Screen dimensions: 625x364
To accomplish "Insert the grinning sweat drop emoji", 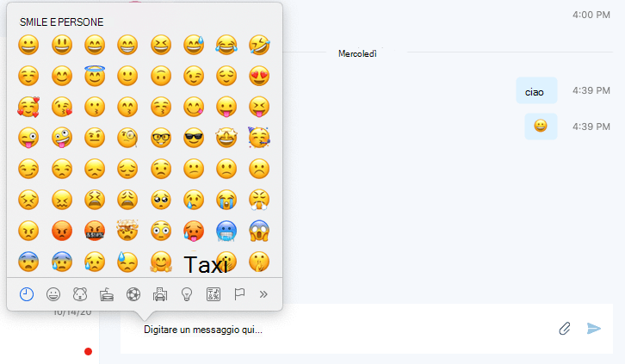I will point(194,45).
